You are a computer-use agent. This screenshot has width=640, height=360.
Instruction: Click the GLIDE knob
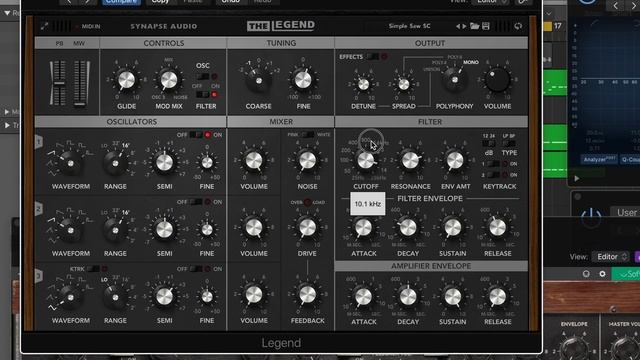(x=127, y=80)
